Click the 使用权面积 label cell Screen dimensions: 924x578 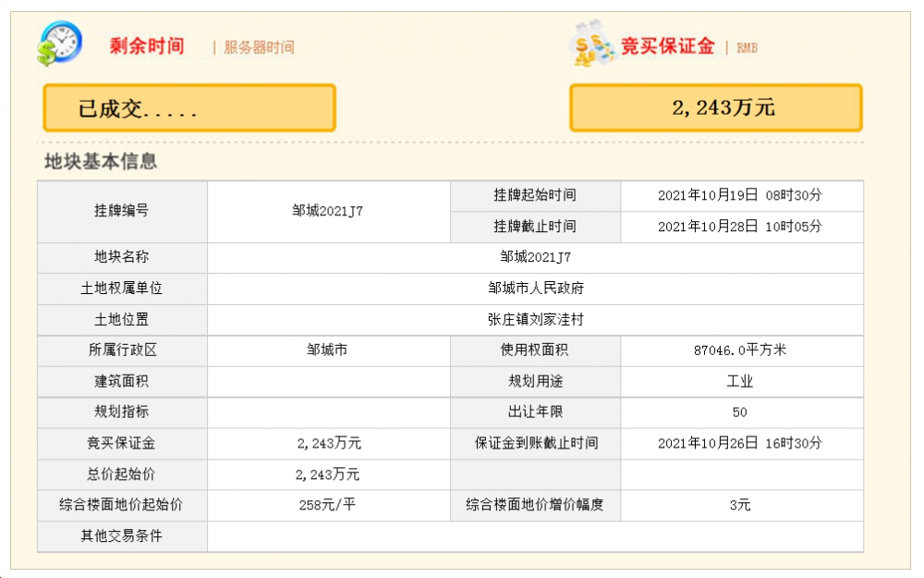pos(535,350)
